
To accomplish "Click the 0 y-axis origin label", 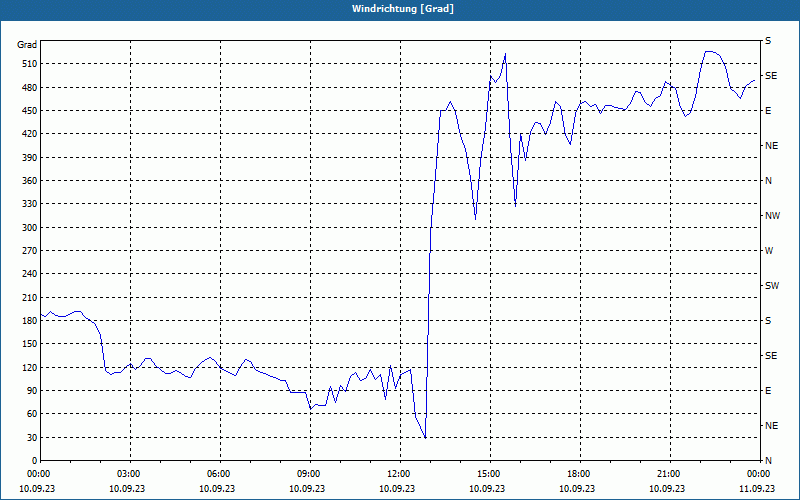I will coord(35,461).
